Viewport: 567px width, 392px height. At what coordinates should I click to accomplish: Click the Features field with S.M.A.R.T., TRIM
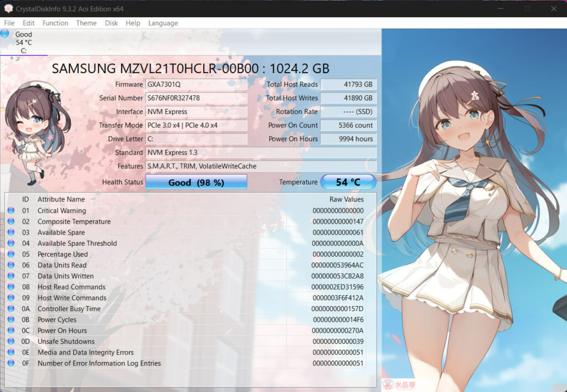(261, 166)
